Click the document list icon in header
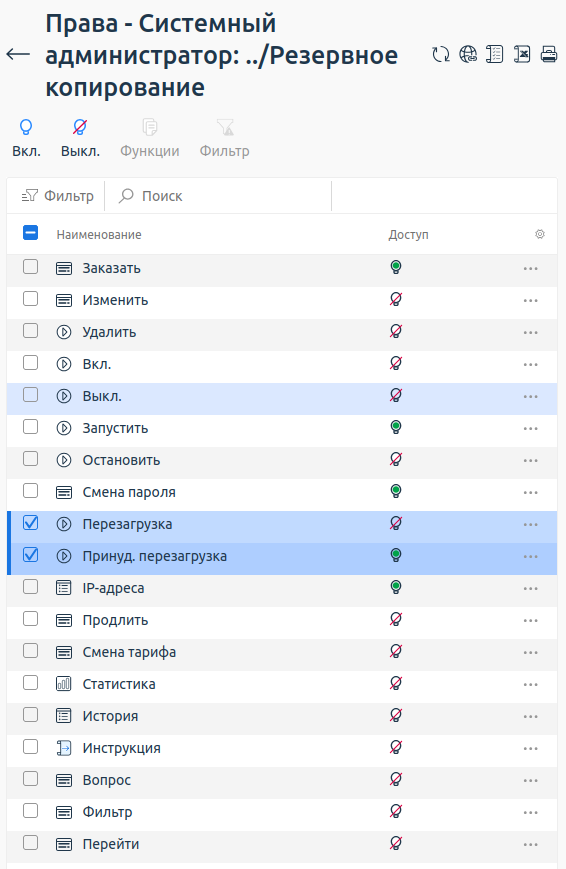Screen dimensions: 566x869 point(494,54)
